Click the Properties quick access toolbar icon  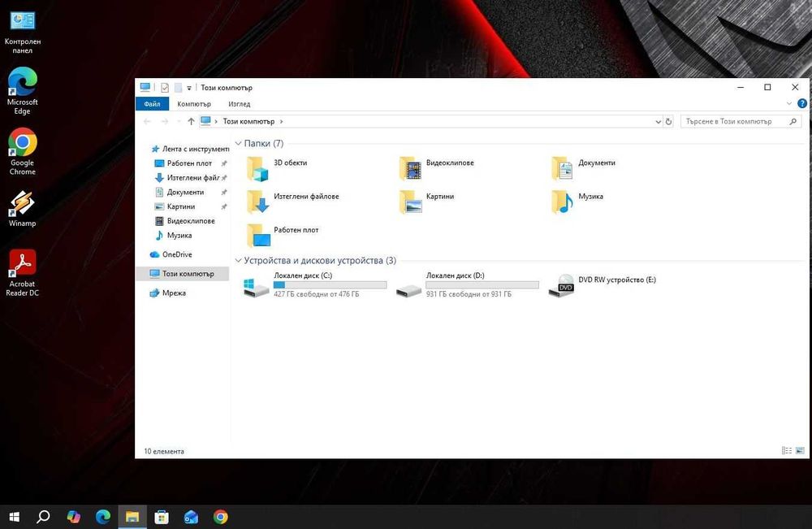(x=165, y=88)
